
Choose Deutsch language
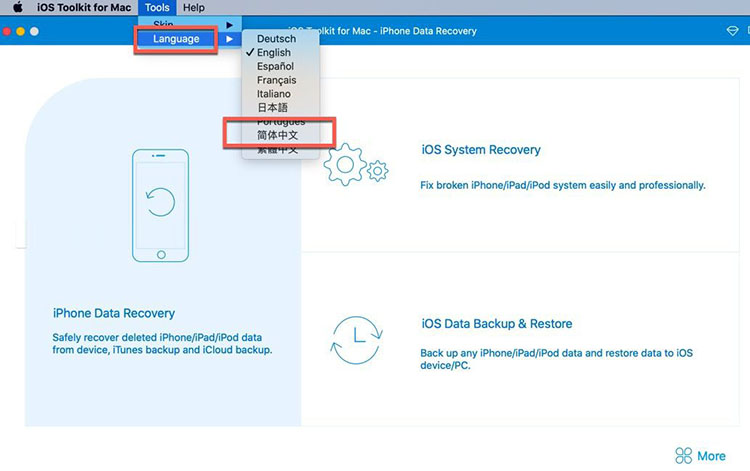[276, 39]
